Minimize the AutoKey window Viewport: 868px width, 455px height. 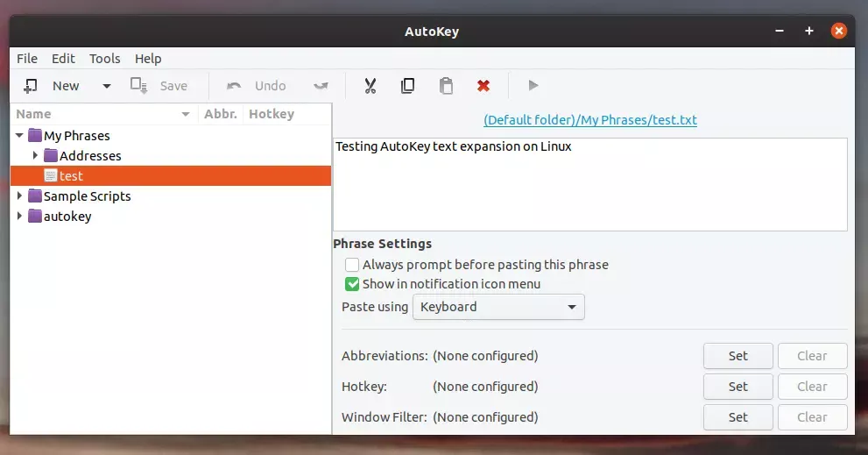click(780, 31)
